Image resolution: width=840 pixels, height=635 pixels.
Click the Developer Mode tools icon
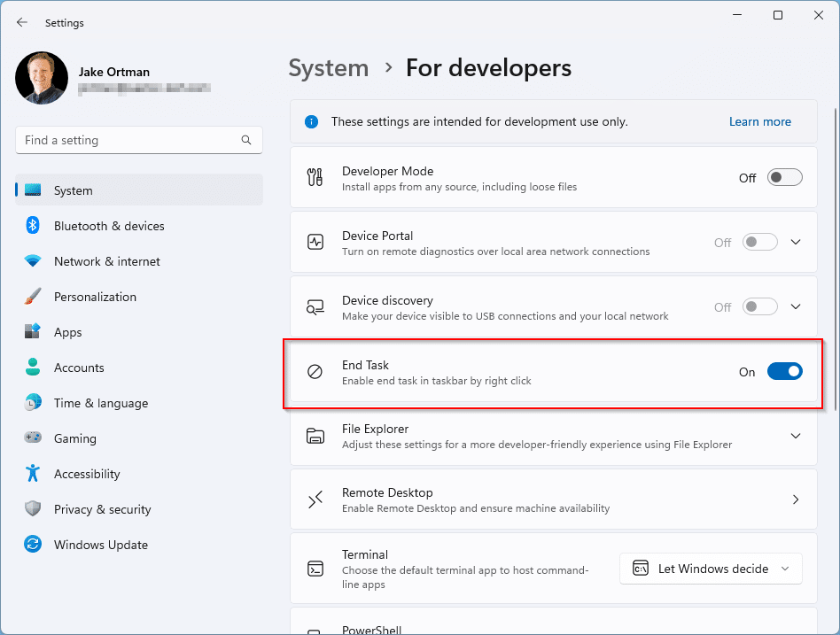click(x=315, y=177)
